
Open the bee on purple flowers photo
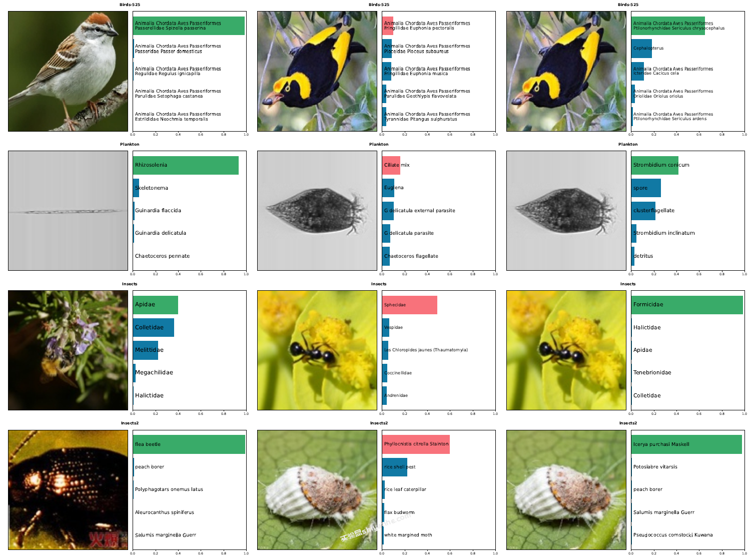tap(68, 350)
